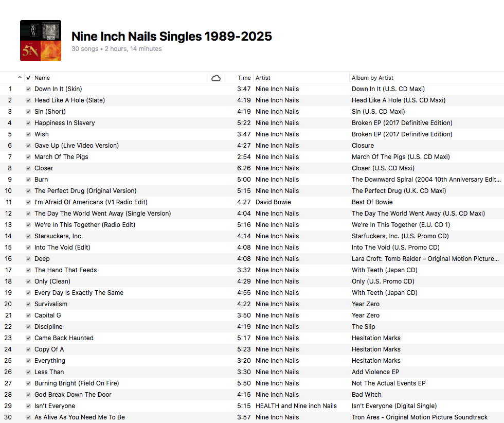Toggle the checkbox for Closer
The image size is (504, 423).
tap(28, 168)
